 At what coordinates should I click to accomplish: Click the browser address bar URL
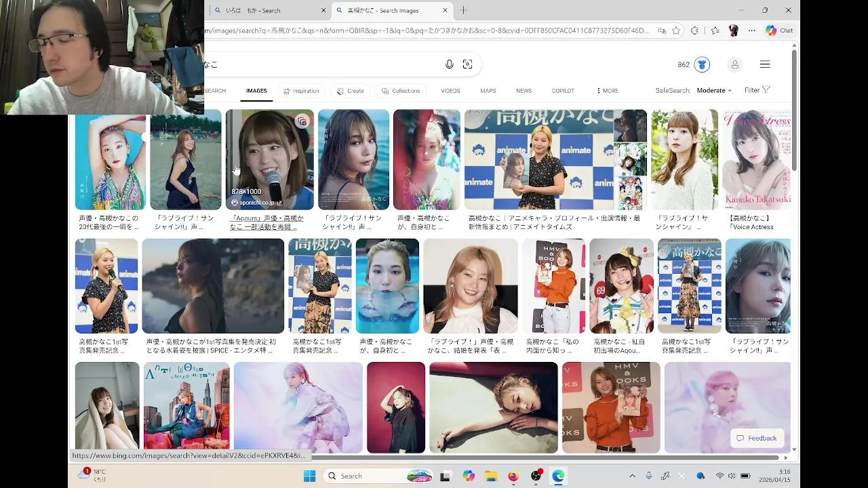tap(427, 30)
